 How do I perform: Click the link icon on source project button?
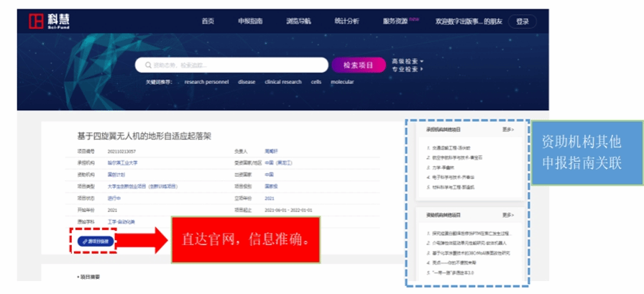(x=86, y=242)
